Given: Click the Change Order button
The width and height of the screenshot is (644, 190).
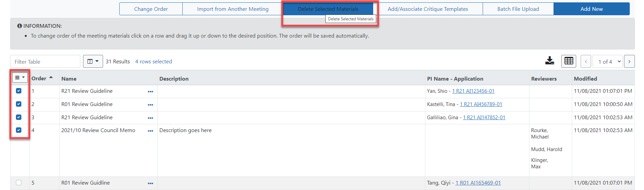Looking at the screenshot, I should pos(151,9).
